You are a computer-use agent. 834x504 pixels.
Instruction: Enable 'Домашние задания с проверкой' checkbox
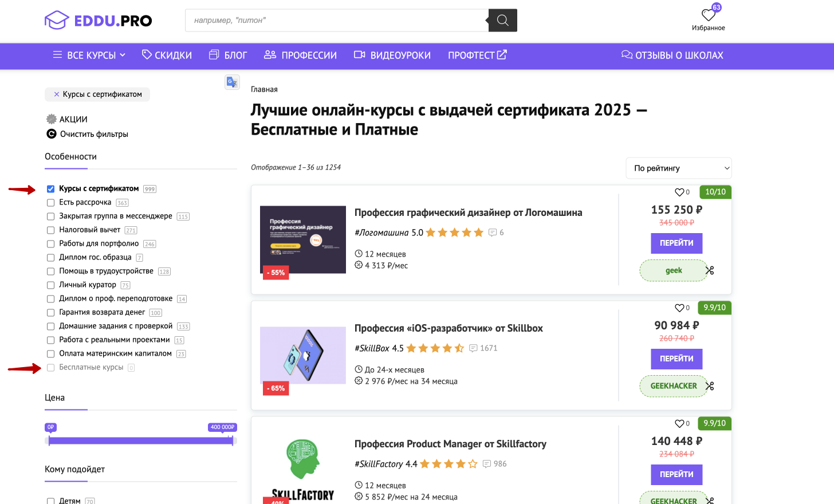click(50, 326)
